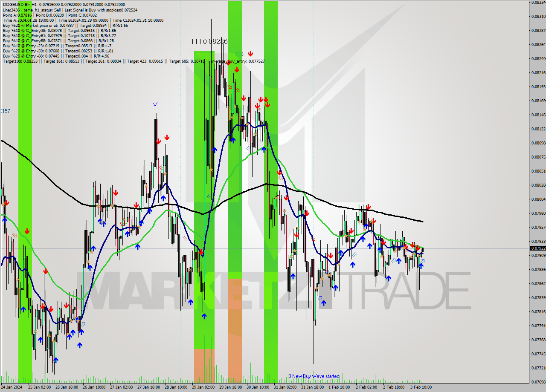Click the '29 Jan 18:00' time label
Screen dimensions: 546x392
(230, 387)
